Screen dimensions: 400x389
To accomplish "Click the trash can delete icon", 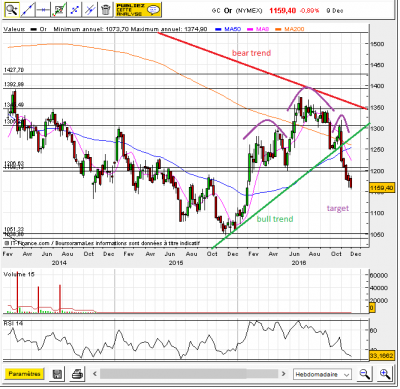I will pyautogui.click(x=105, y=10).
